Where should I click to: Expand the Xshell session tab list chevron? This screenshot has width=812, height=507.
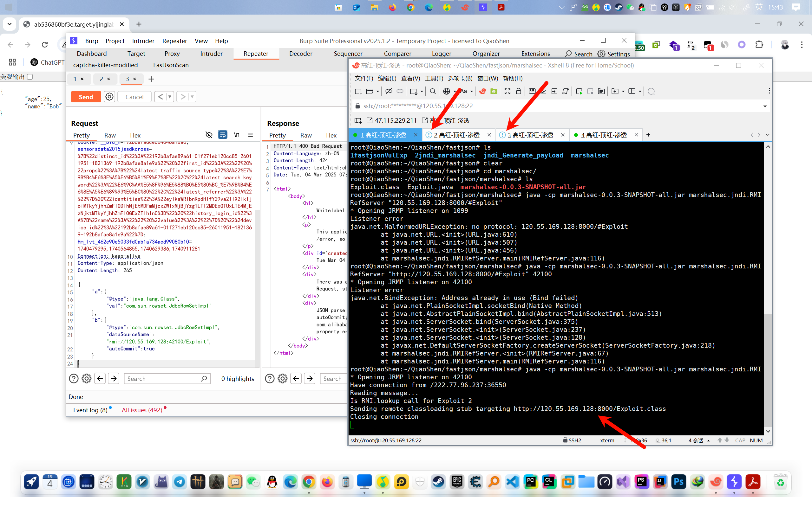767,135
